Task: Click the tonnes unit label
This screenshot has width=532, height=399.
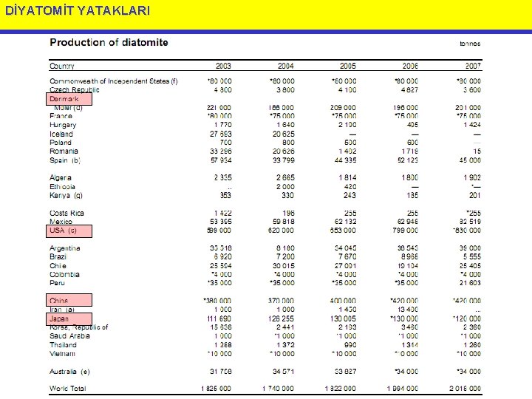Action: tap(470, 44)
